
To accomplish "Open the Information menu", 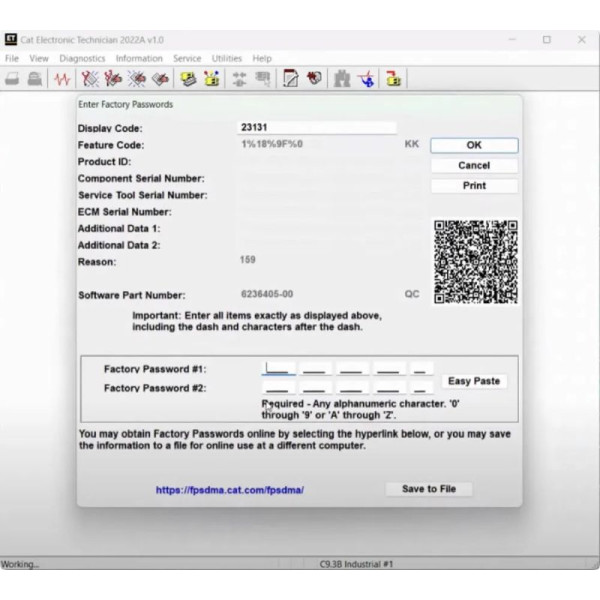I will tap(139, 59).
